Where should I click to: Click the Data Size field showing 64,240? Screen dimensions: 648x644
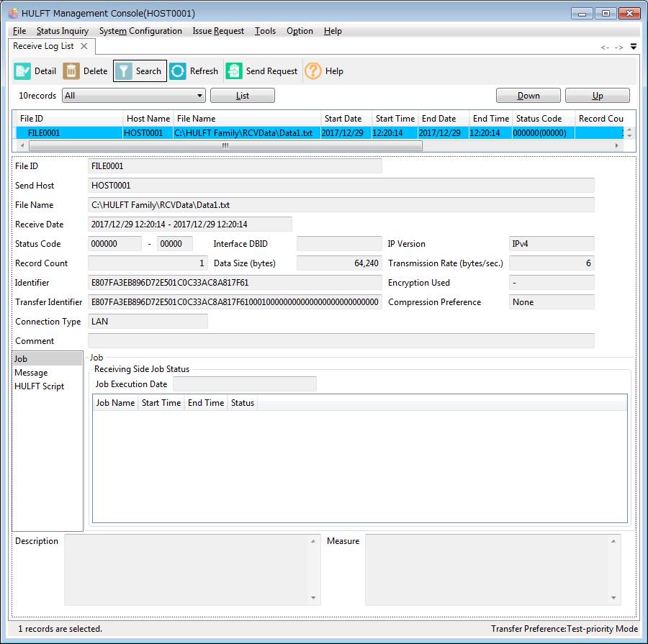coord(339,263)
